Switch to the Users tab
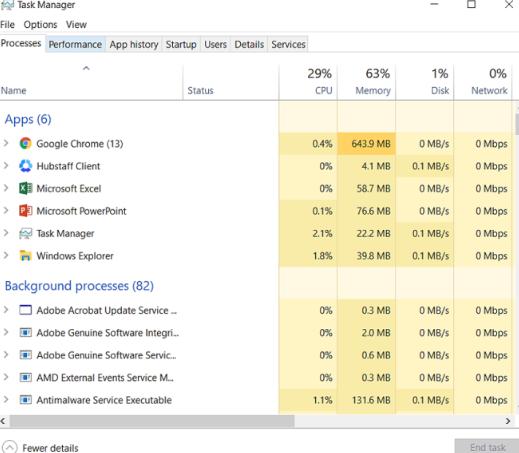The height and width of the screenshot is (453, 519). pyautogui.click(x=215, y=44)
